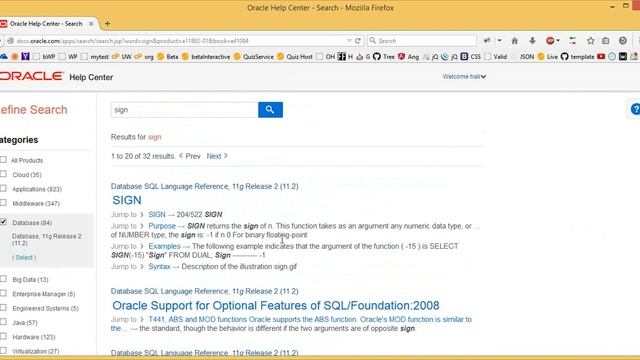Click the Firefox toolbar Search box

pyautogui.click(x=422, y=41)
